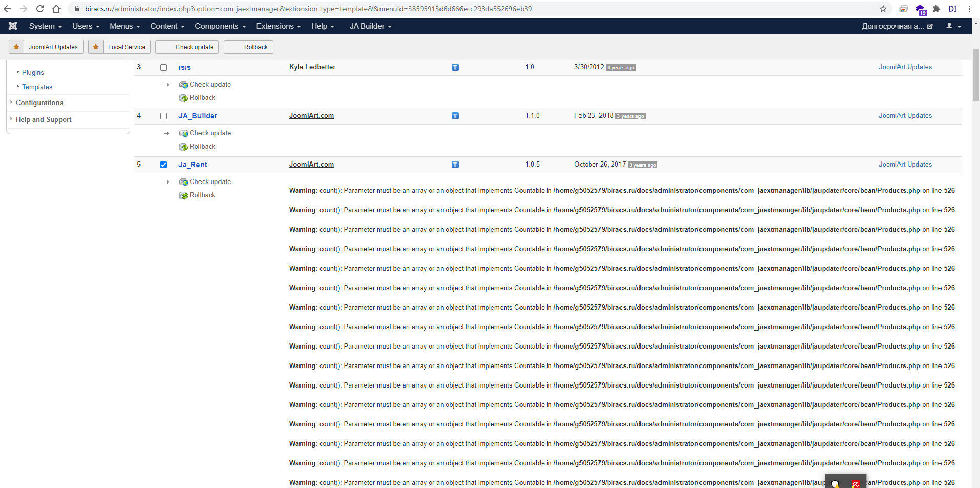Click the Rollback link under Ja_Rent
This screenshot has width=980, height=488.
pos(203,195)
